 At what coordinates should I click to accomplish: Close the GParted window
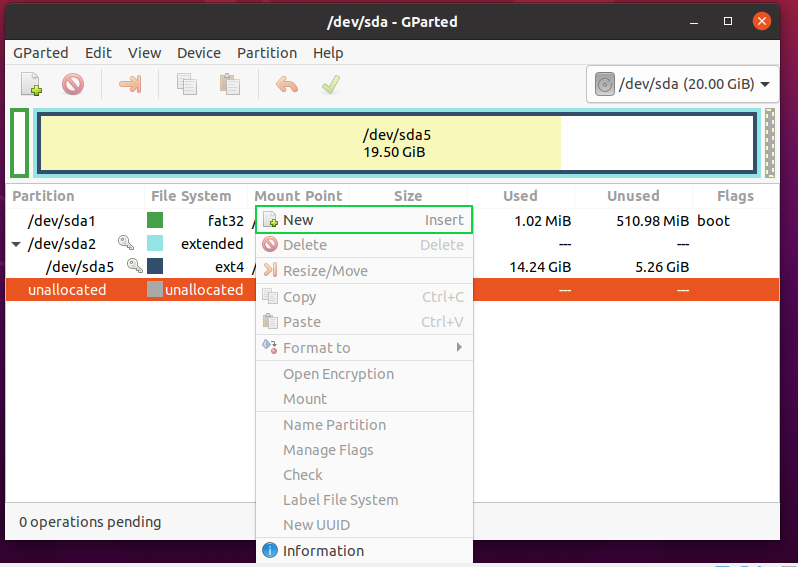pyautogui.click(x=762, y=21)
